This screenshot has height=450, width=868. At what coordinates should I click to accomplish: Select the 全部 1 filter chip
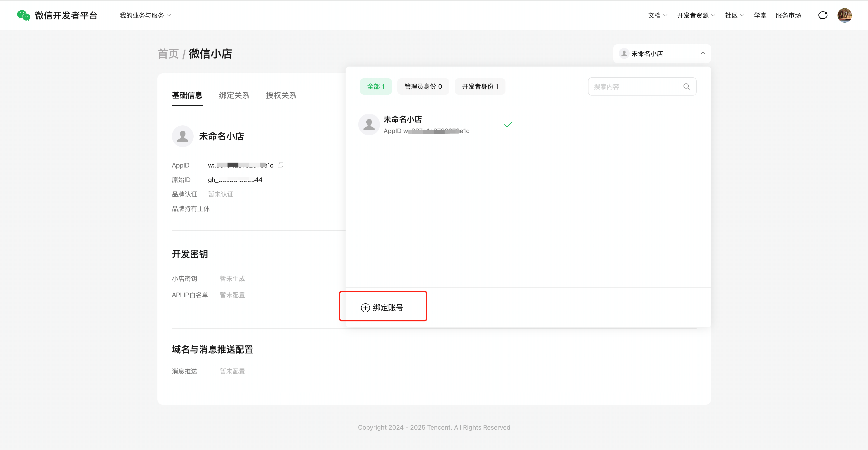click(x=376, y=87)
